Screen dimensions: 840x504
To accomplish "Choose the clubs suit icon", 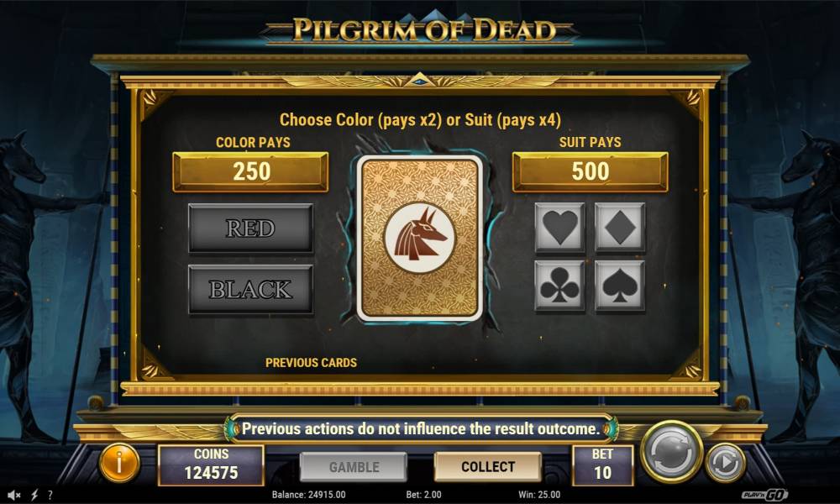I will click(x=559, y=286).
